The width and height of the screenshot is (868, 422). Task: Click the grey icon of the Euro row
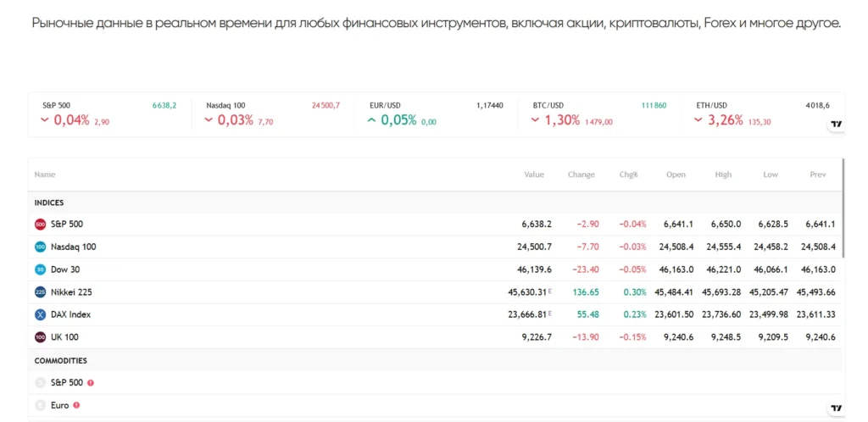click(40, 405)
